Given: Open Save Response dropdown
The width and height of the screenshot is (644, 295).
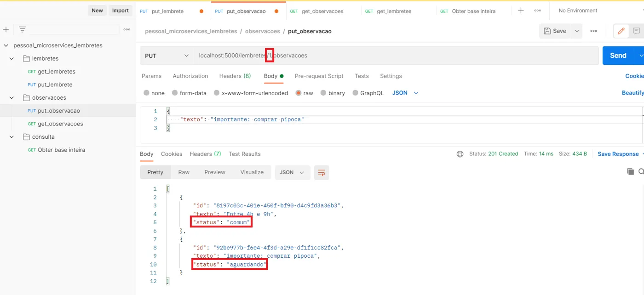Looking at the screenshot, I should 620,154.
